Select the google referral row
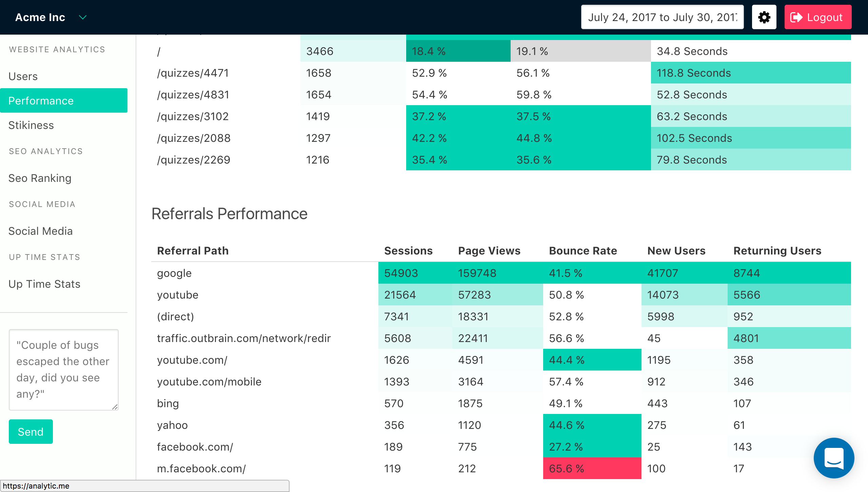This screenshot has width=868, height=492. tap(174, 273)
